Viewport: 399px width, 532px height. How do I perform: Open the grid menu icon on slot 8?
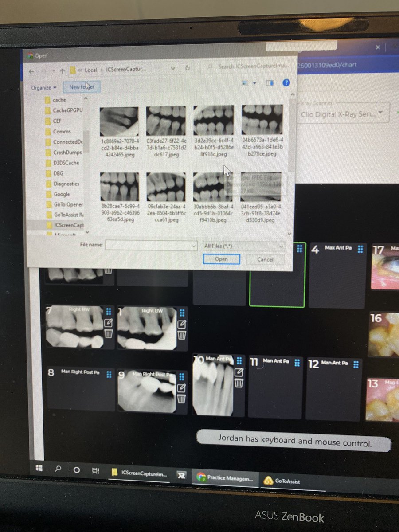click(x=109, y=374)
